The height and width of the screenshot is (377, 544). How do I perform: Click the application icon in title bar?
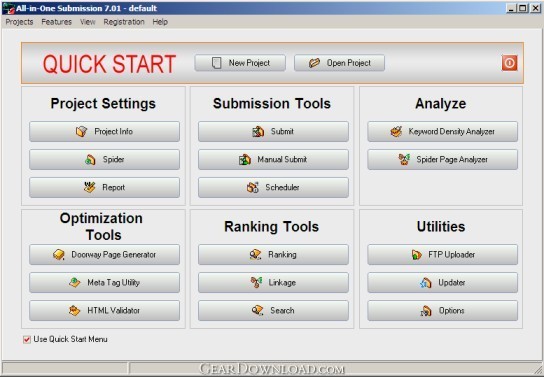(x=8, y=8)
